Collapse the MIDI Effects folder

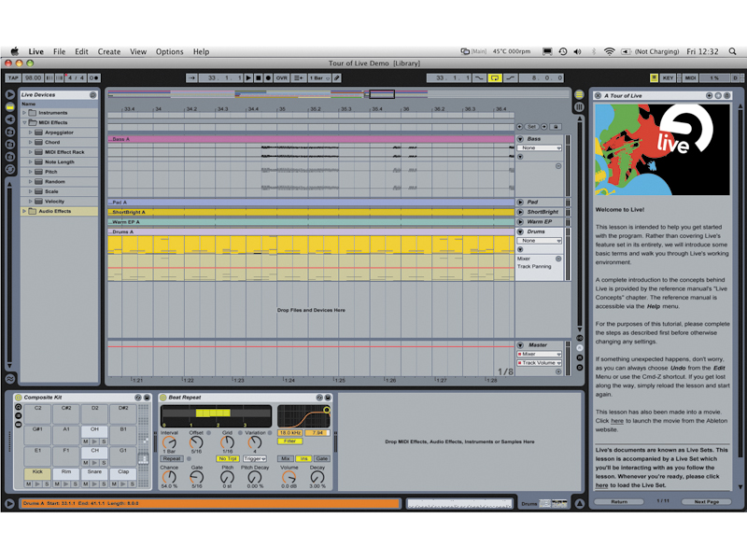(x=24, y=122)
